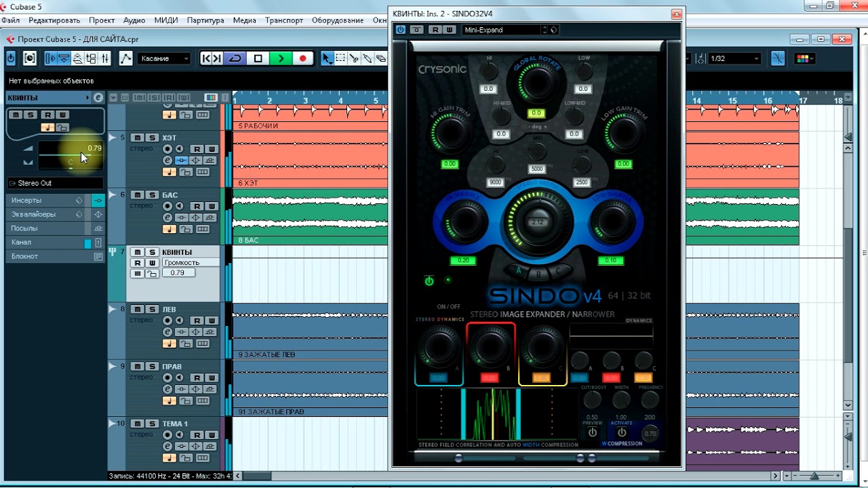The image size is (868, 488).
Task: Select the Object Selection arrow tool
Action: pos(327,58)
